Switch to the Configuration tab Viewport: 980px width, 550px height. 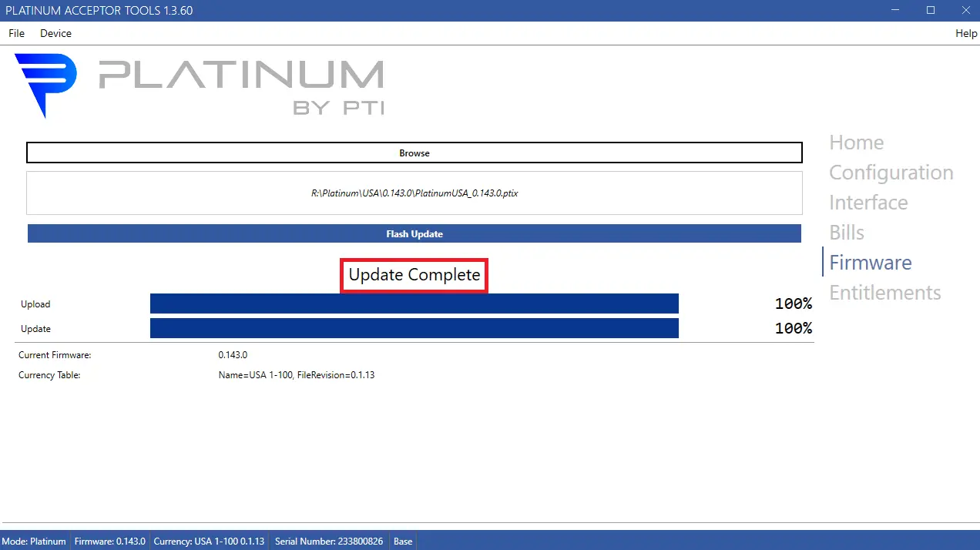tap(891, 173)
